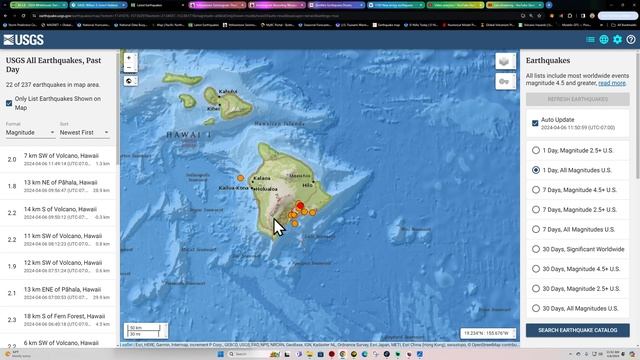This screenshot has width=640, height=360.
Task: Switch to the first green browser tab
Action: click(x=39, y=5)
